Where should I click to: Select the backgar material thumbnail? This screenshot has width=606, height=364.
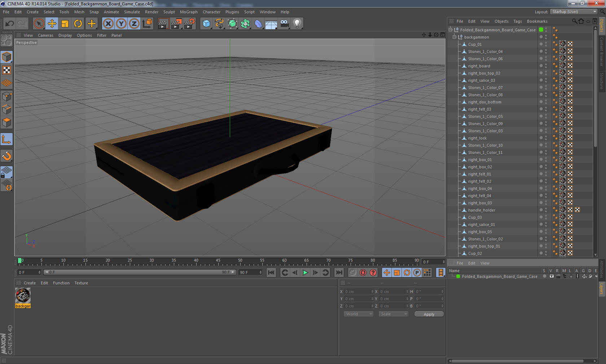pyautogui.click(x=23, y=296)
